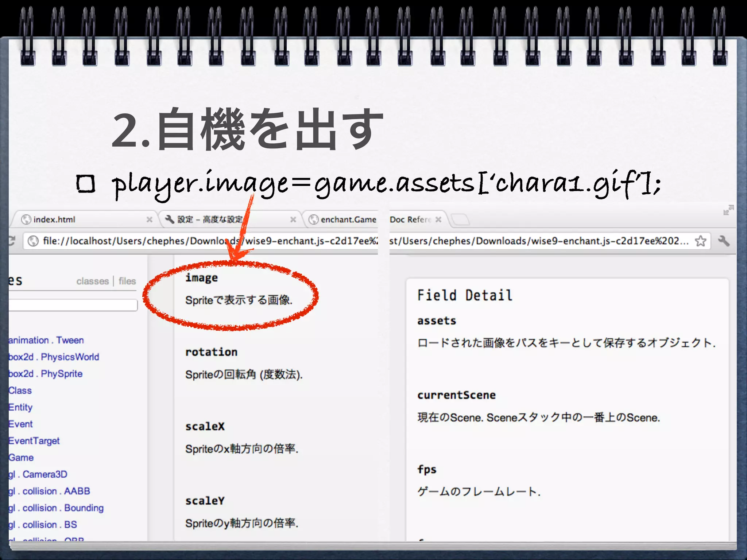Open the Event class link

tap(21, 424)
